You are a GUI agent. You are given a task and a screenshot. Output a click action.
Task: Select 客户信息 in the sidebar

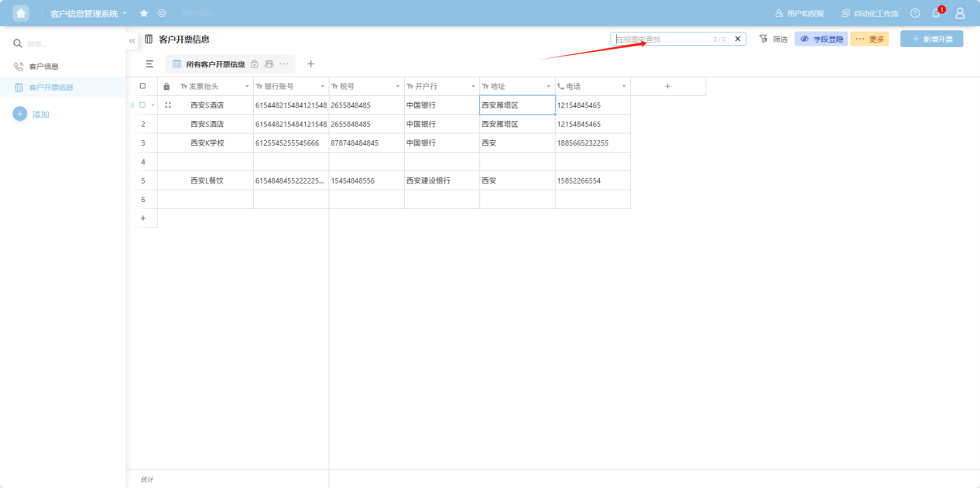(x=43, y=67)
